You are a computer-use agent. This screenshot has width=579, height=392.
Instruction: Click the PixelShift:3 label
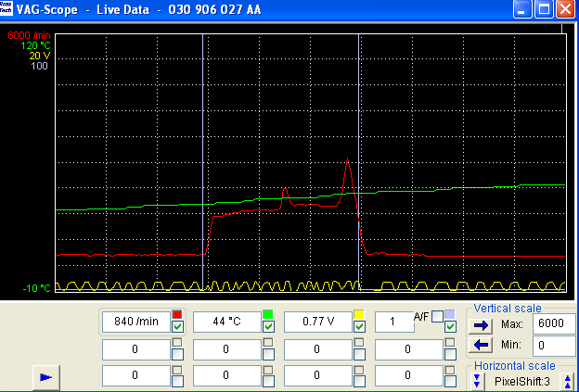[522, 381]
